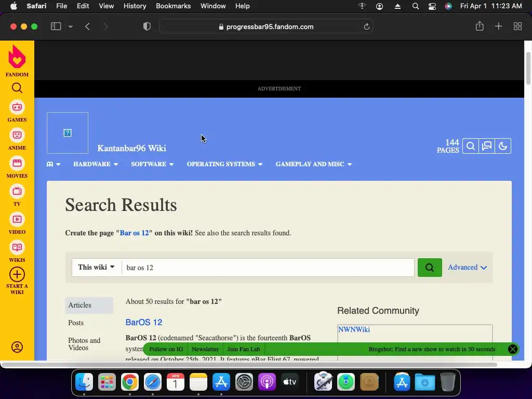Close the green Bingebot notification bar

point(513,349)
